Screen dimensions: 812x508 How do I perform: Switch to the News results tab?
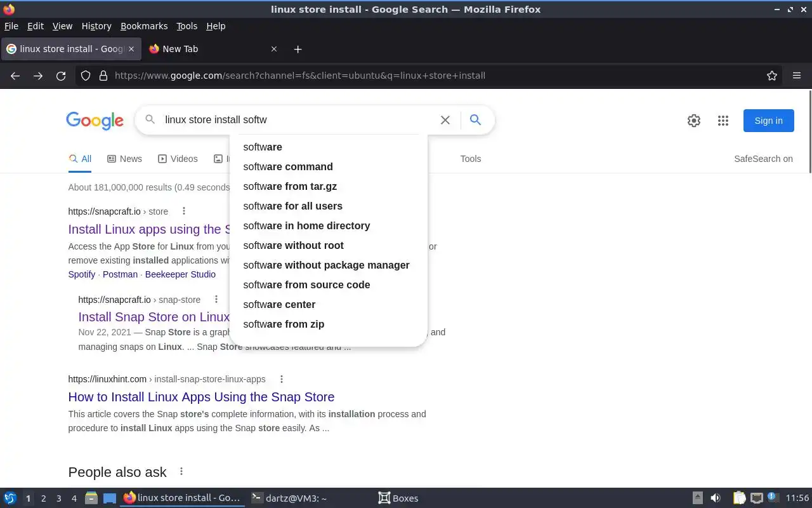pyautogui.click(x=124, y=159)
